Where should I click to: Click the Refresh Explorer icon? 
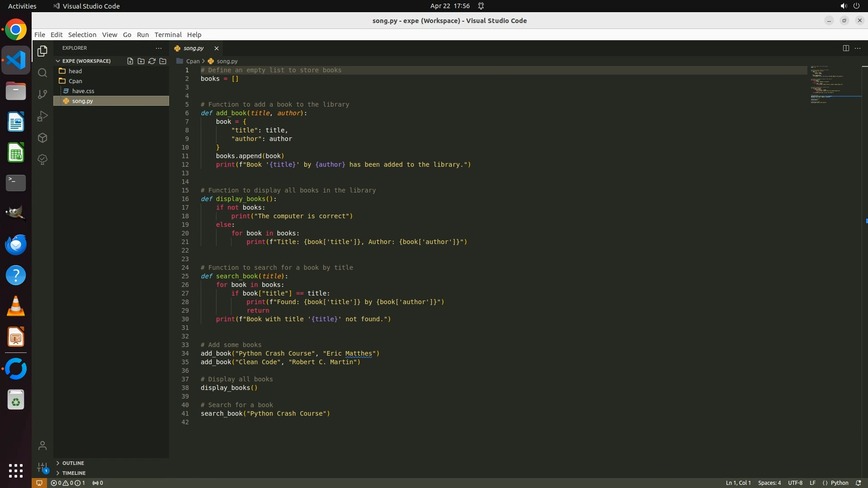click(x=152, y=61)
